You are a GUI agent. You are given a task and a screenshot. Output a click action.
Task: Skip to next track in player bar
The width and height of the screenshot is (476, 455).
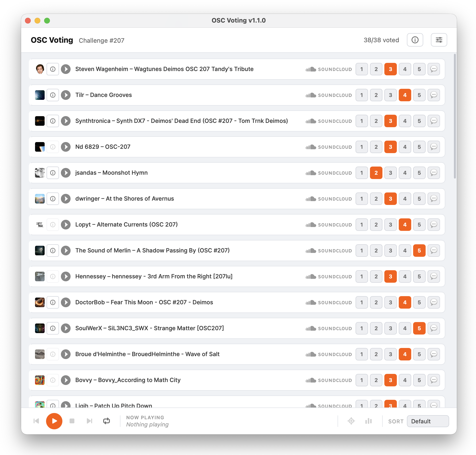pos(89,421)
